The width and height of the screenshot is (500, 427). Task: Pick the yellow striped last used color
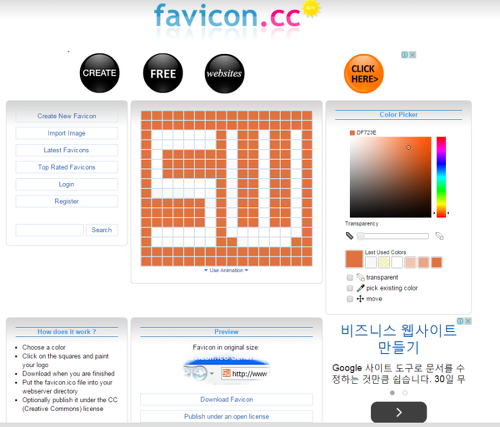384,262
